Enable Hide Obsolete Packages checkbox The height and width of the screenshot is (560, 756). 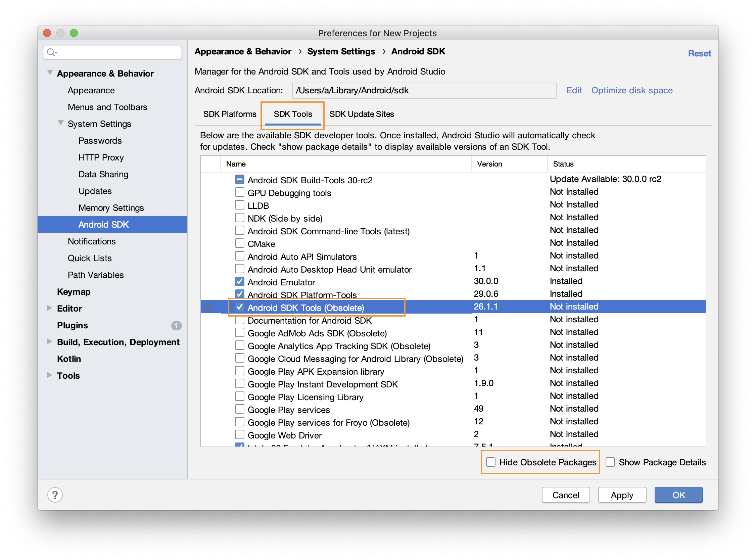(491, 462)
